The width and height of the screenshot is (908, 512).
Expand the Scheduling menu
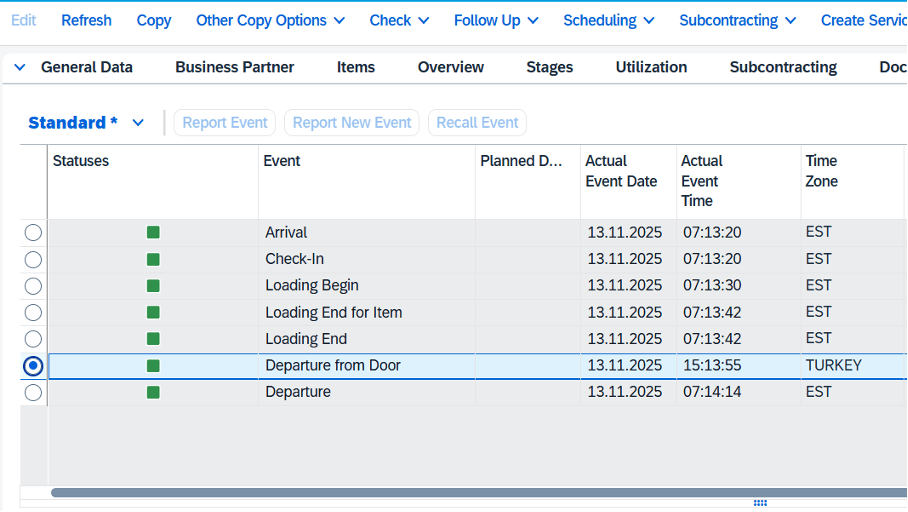[x=608, y=20]
